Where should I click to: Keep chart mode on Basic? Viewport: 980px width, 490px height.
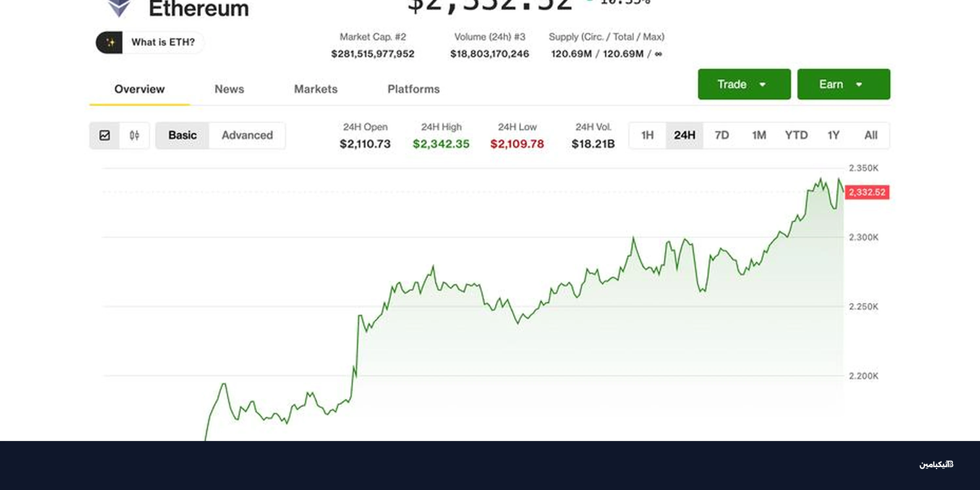point(182,135)
